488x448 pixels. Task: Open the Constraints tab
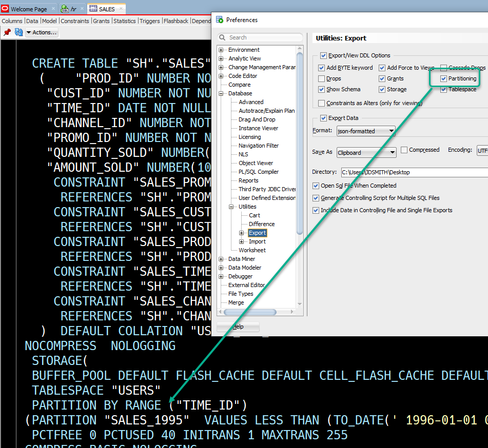75,21
